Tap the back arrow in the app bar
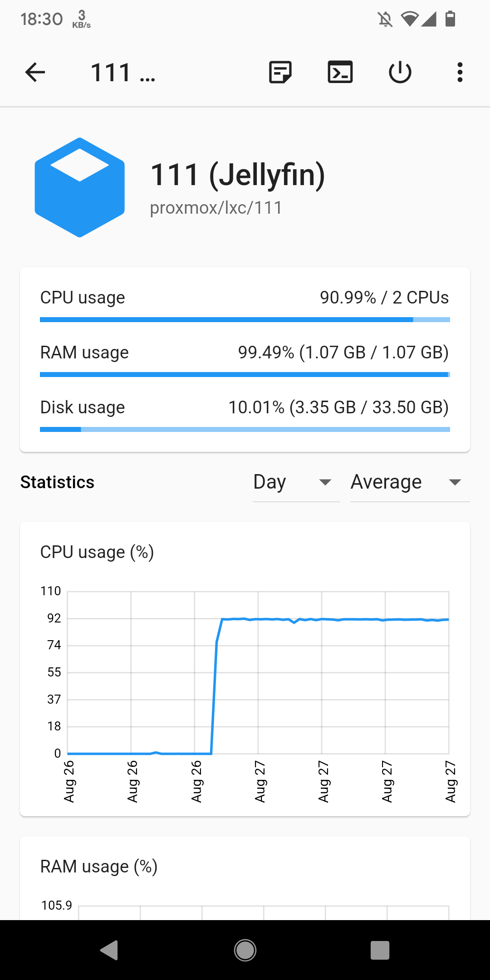 (35, 72)
